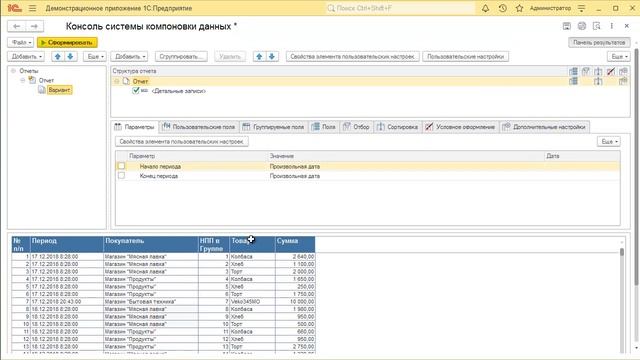Click conditional formatting icon in structure header
Viewport: 640px width, 360px height.
pyautogui.click(x=611, y=71)
